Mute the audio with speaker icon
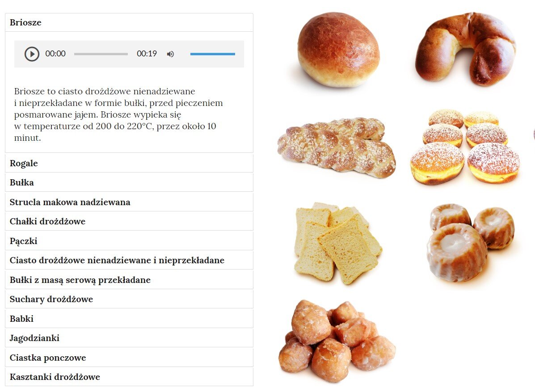The image size is (535, 392). coord(170,54)
